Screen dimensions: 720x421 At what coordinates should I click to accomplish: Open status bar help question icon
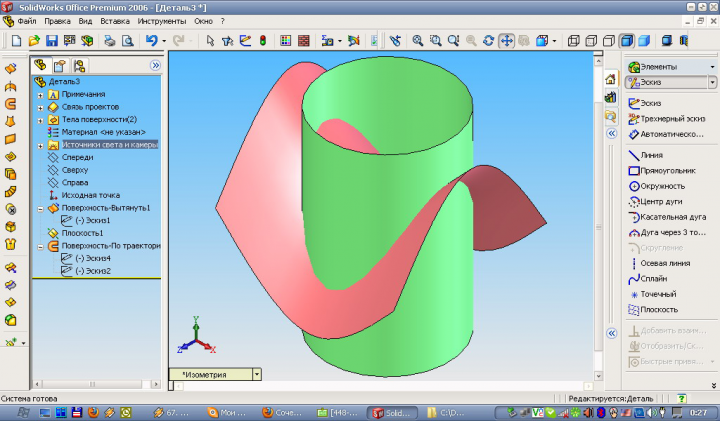(x=681, y=399)
